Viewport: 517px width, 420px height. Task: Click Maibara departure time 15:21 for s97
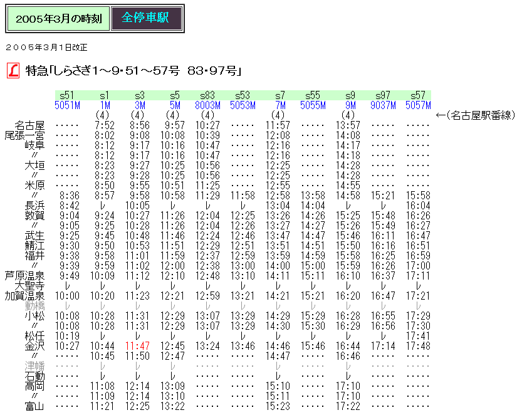click(x=383, y=196)
